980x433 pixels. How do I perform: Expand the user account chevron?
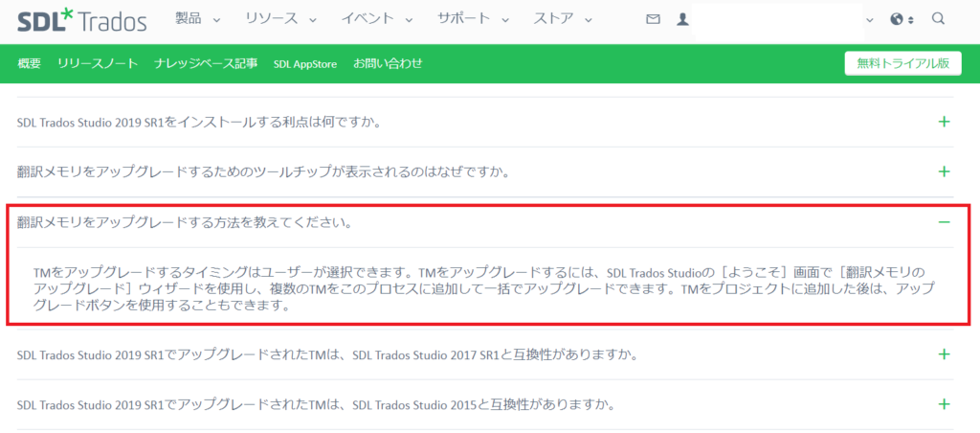click(869, 20)
